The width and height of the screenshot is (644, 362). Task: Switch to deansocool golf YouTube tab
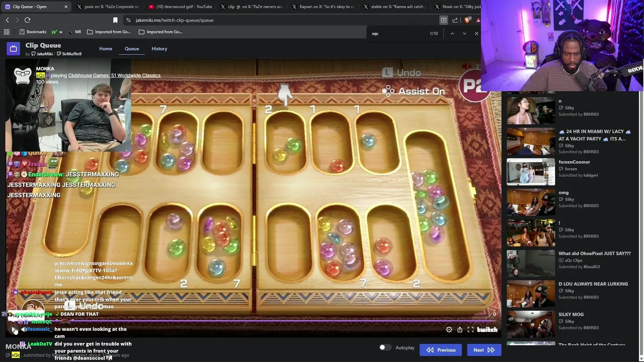pos(180,7)
